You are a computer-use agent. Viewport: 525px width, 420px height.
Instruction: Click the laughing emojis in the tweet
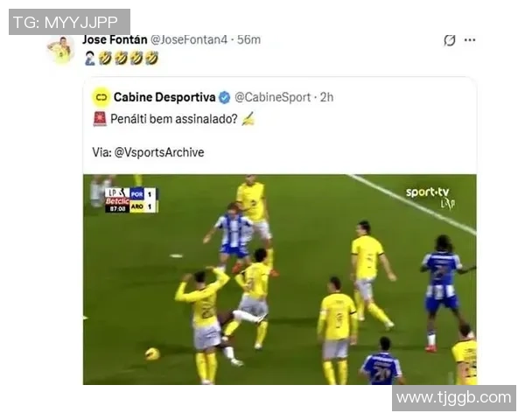(129, 58)
